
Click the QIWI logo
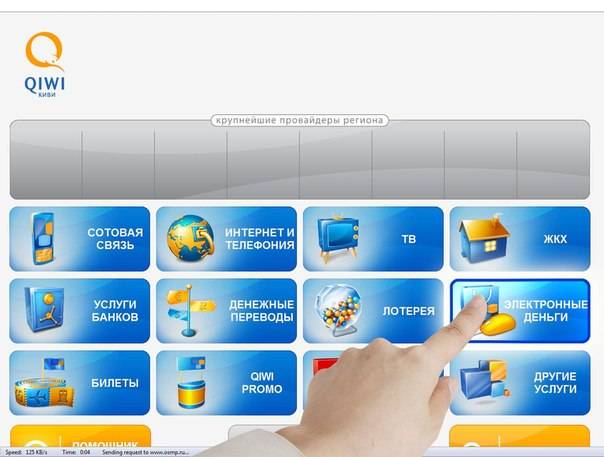(44, 64)
